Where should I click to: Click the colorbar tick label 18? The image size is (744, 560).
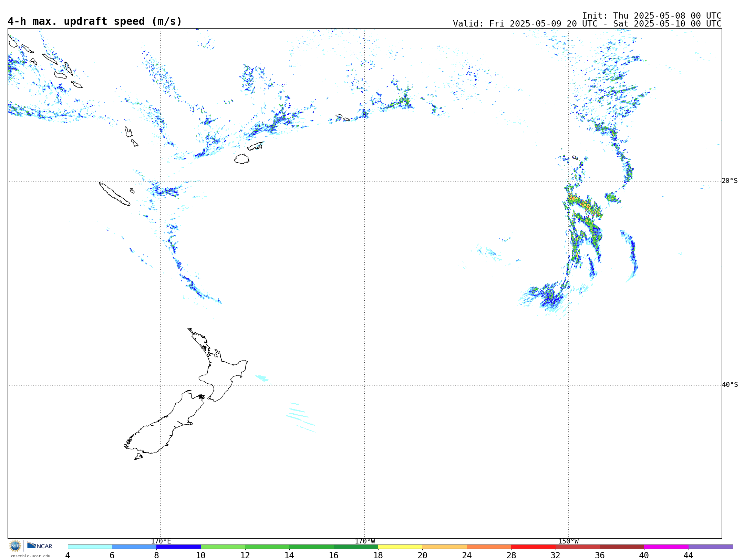(x=378, y=555)
